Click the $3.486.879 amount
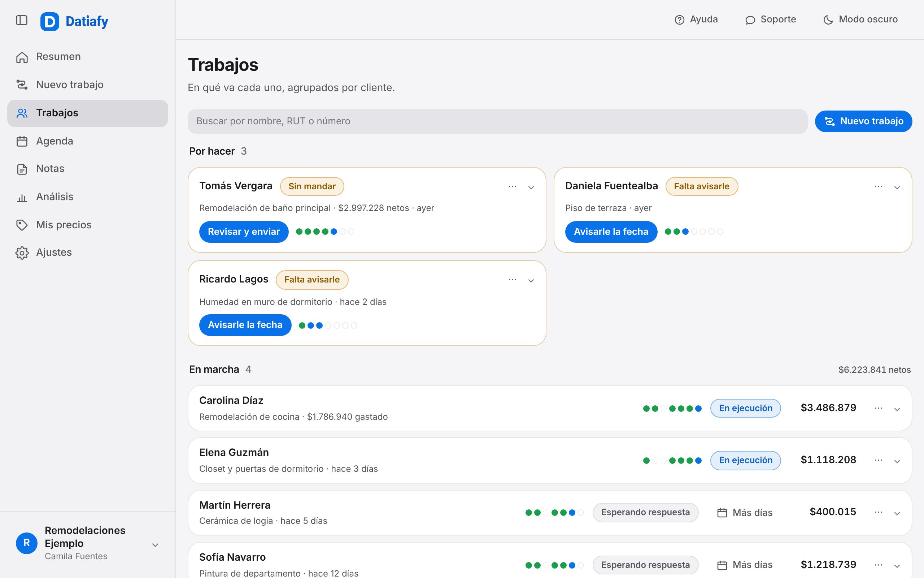The height and width of the screenshot is (578, 924). pyautogui.click(x=828, y=408)
